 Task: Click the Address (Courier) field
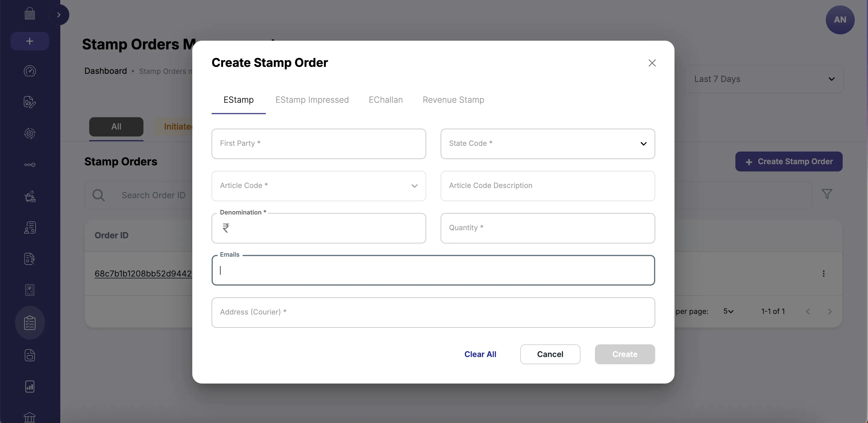(x=433, y=312)
